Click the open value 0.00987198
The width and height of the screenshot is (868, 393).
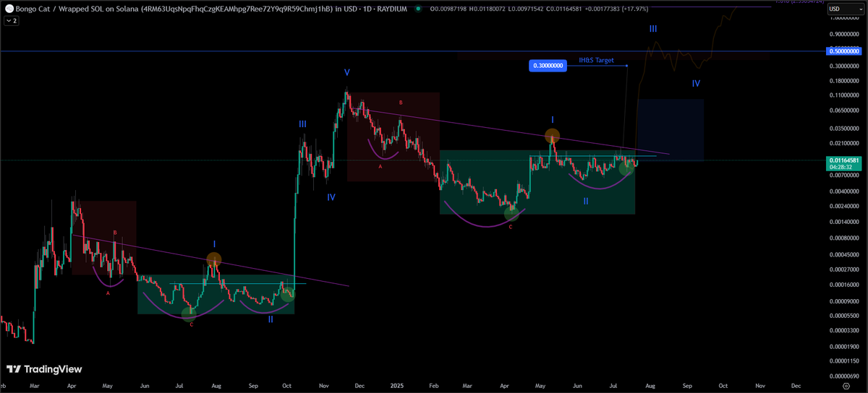(x=447, y=9)
